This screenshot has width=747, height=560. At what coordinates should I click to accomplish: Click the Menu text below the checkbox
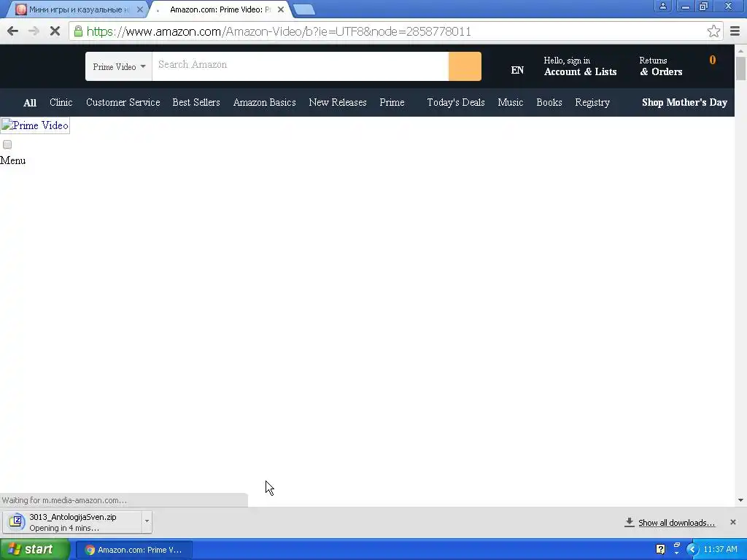coord(13,160)
